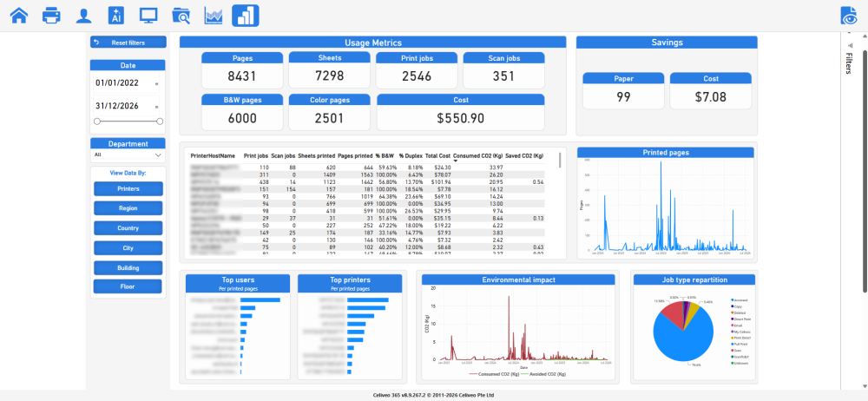This screenshot has width=868, height=401.
Task: Toggle Avoided CO2 (Kg) legend entry
Action: (545, 374)
